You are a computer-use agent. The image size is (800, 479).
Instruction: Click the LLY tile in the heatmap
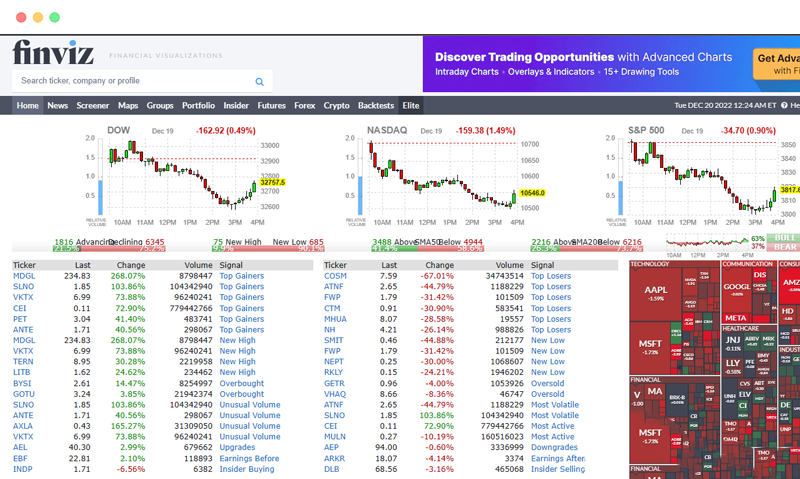[x=733, y=365]
